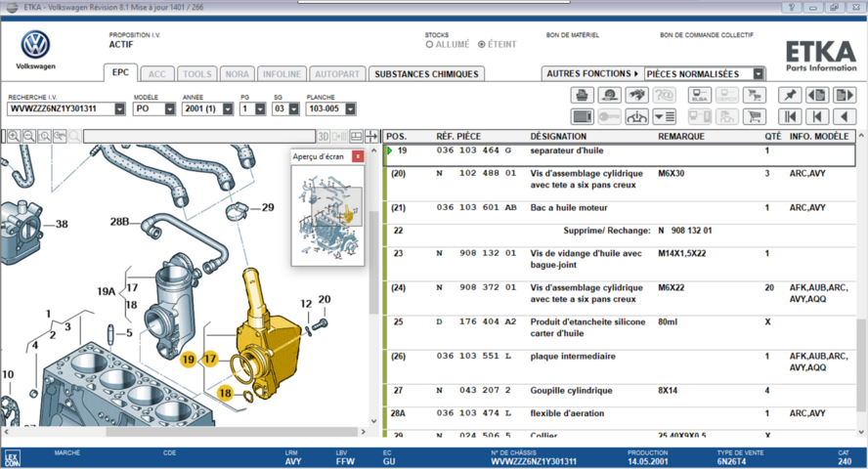Click the print icon in the toolbar

582,95
